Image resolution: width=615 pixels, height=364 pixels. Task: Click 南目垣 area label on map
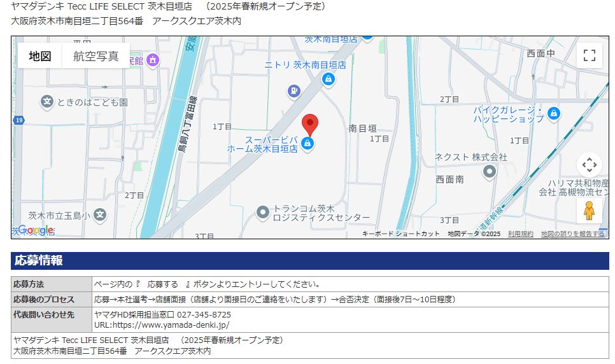363,129
